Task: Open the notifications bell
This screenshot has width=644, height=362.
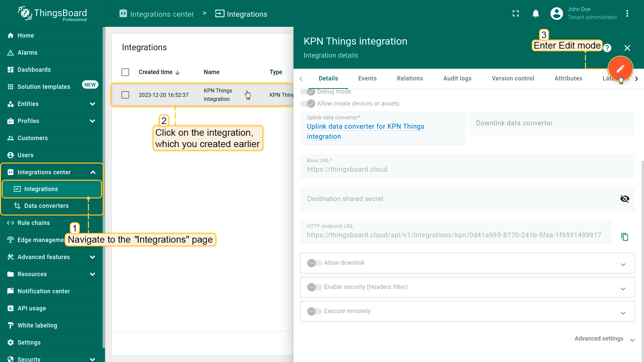Action: pyautogui.click(x=536, y=14)
